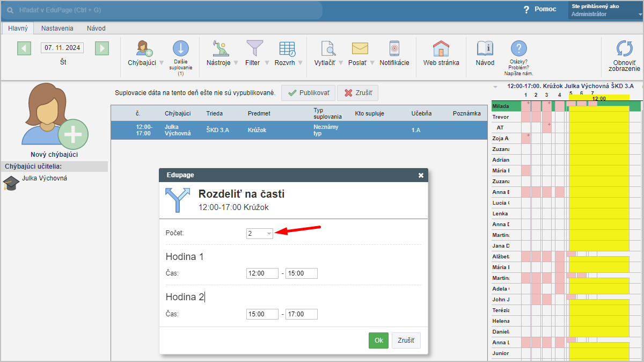
Task: Open the Notifikácie phone icon
Action: pos(394,48)
